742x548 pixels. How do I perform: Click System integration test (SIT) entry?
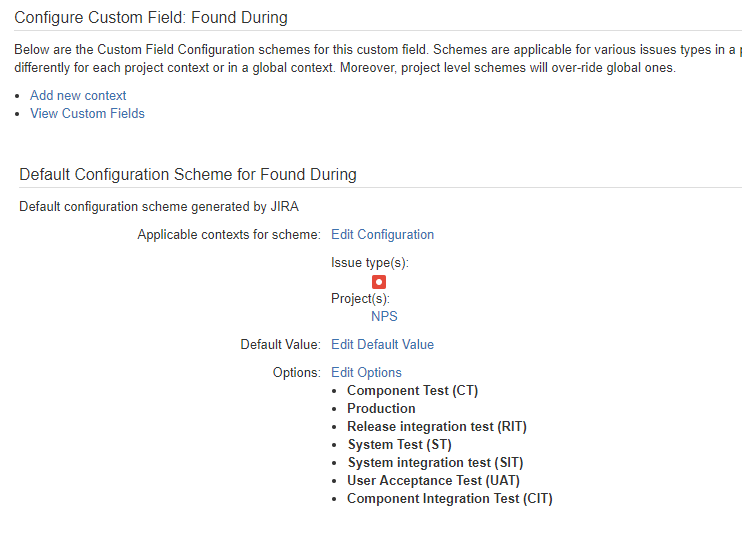(x=435, y=463)
